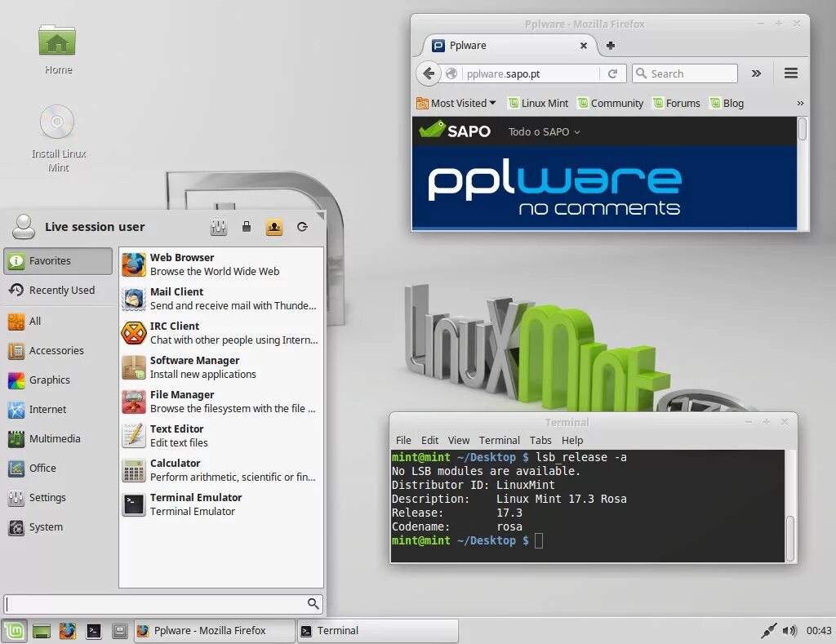
Task: Click the Firefox URL address bar
Action: [x=531, y=73]
